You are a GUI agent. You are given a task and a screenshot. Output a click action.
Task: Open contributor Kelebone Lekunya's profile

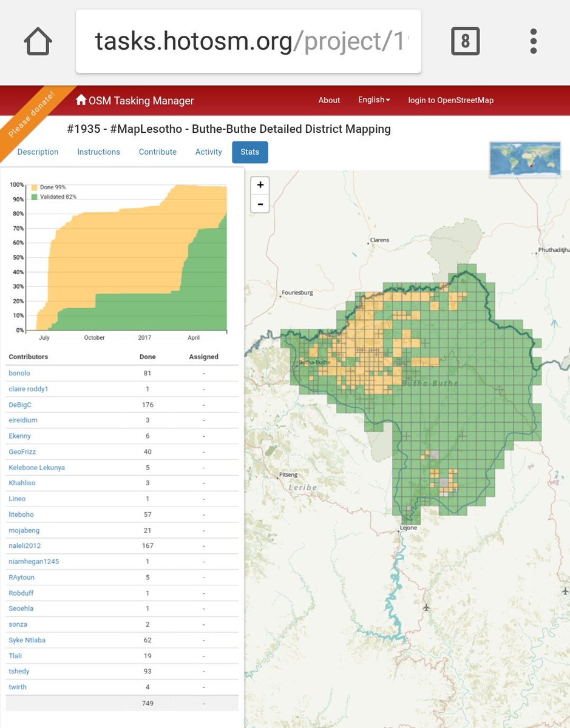coord(36,468)
